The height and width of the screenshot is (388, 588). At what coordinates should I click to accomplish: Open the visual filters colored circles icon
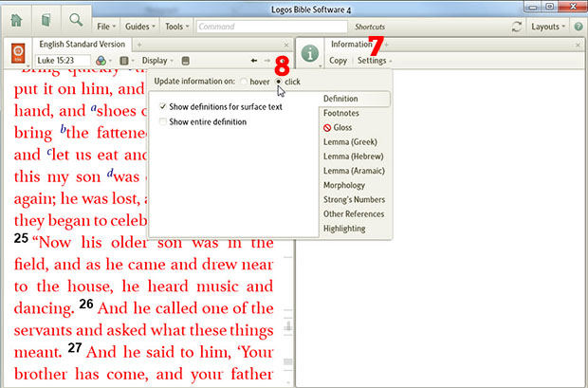coord(101,61)
